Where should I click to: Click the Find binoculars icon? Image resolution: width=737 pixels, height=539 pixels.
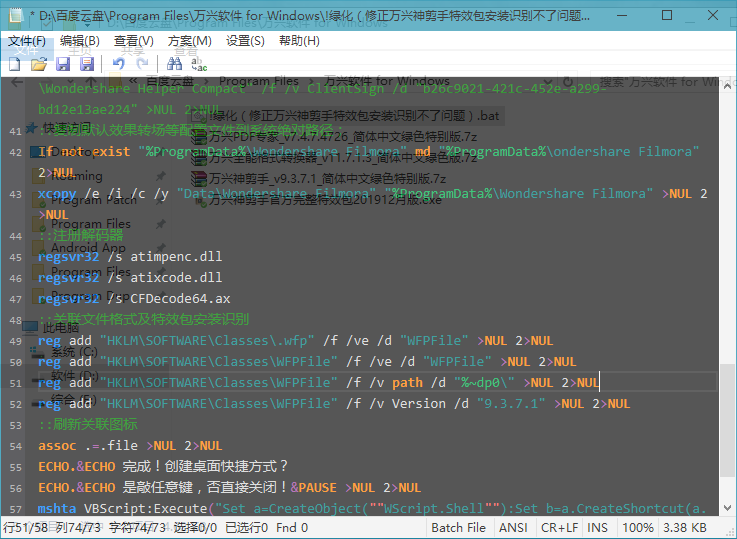(x=174, y=64)
